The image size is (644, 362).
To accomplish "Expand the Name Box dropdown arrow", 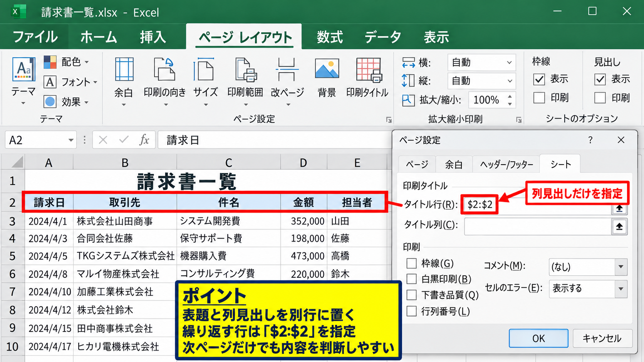I will coord(70,140).
